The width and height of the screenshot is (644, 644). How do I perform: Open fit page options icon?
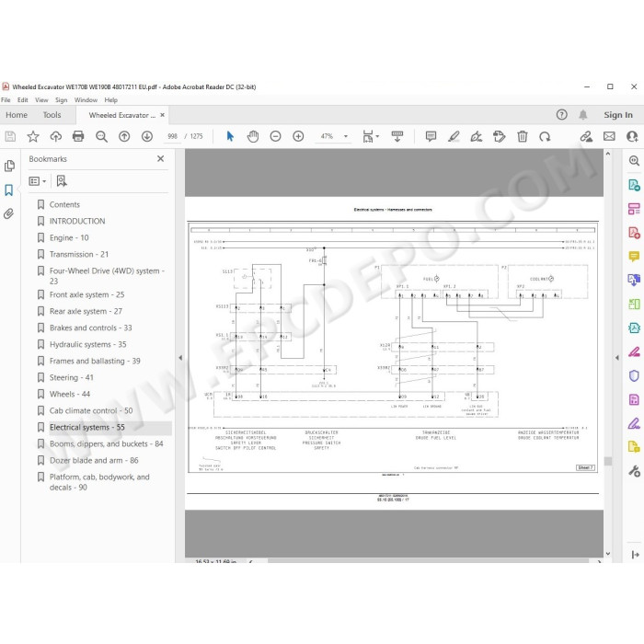pos(371,136)
